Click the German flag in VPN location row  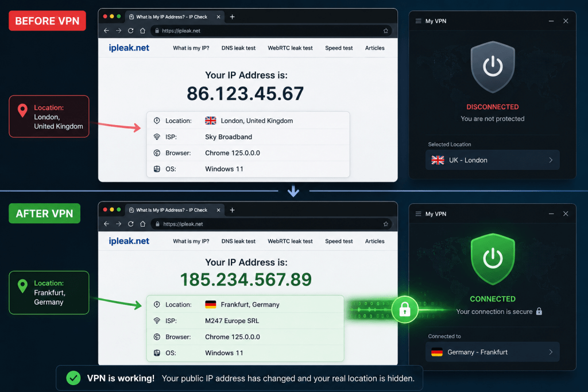point(437,352)
